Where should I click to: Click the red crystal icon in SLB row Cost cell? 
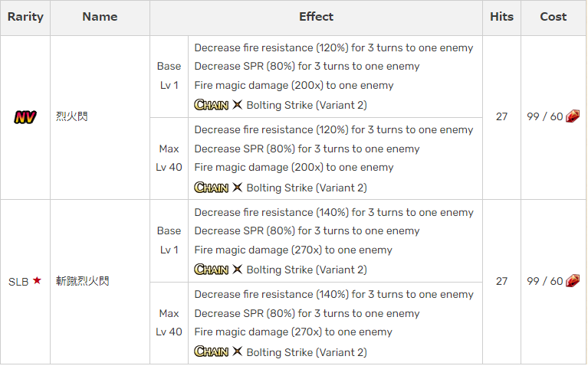point(572,280)
